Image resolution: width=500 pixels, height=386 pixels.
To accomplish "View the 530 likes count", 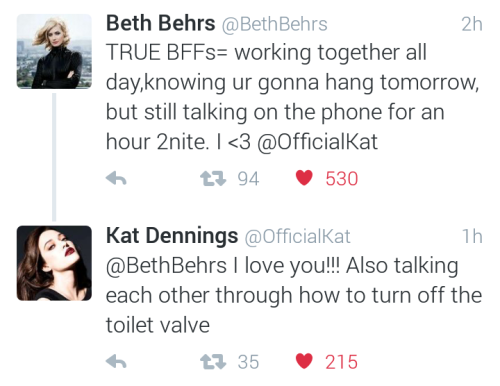I will (x=342, y=179).
